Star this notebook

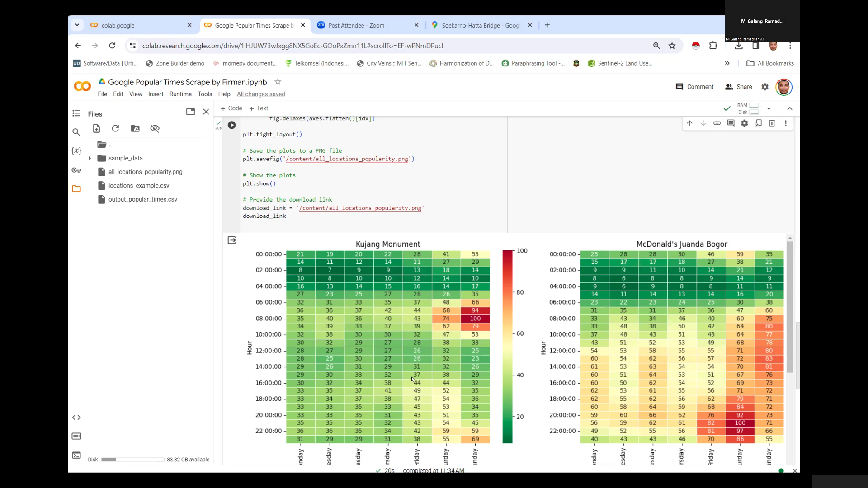click(278, 82)
